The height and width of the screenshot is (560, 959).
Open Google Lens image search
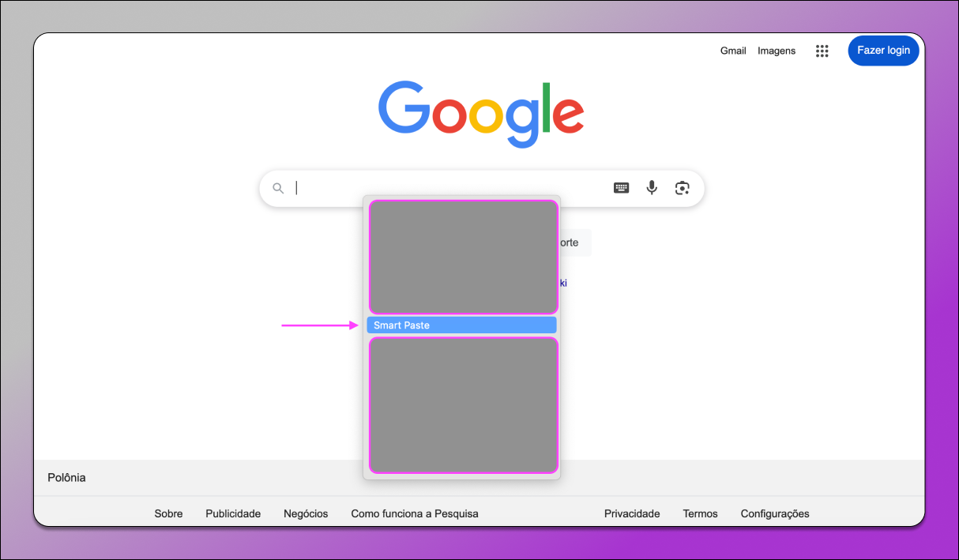tap(683, 188)
